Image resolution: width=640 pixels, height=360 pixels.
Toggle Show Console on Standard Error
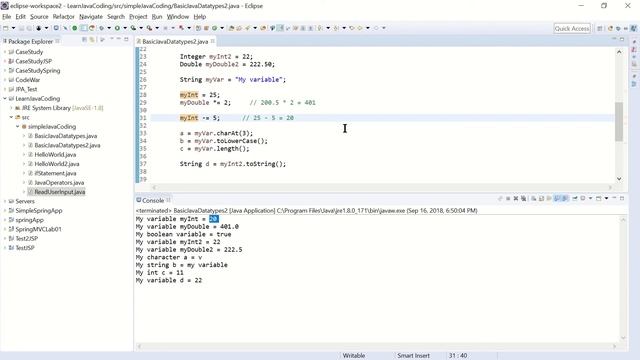(564, 198)
